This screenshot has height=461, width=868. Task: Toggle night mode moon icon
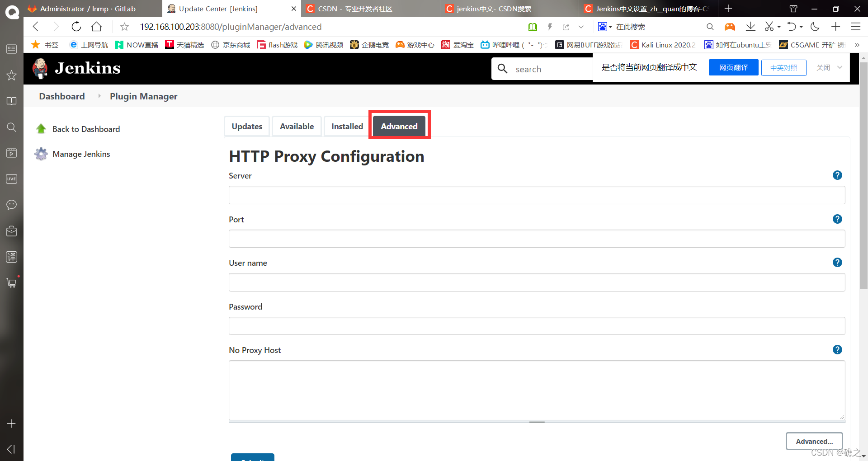815,27
